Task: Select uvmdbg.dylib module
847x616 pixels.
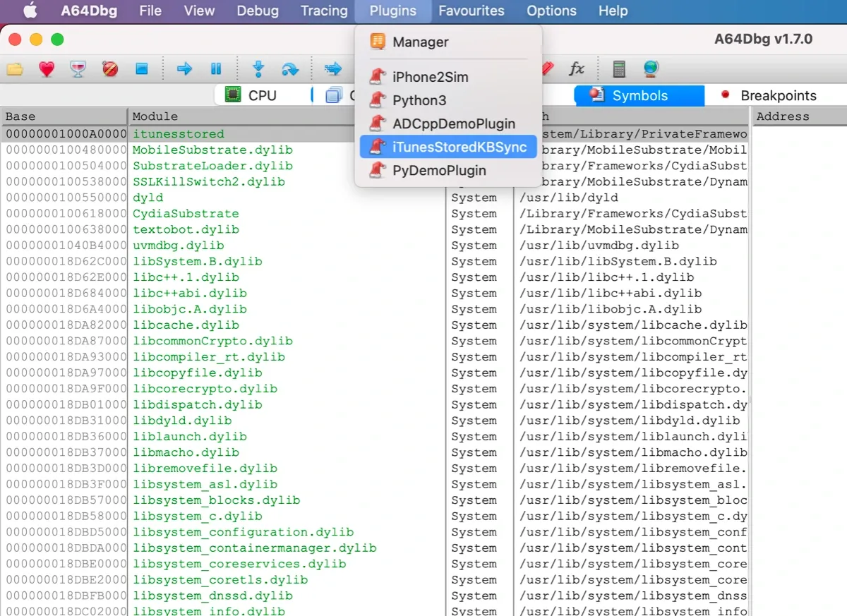Action: tap(178, 245)
